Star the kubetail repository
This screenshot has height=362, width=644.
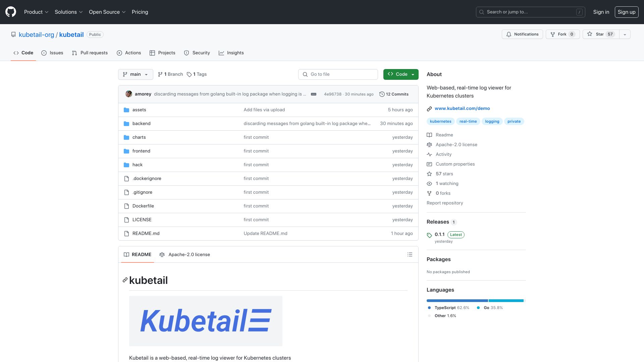click(601, 34)
